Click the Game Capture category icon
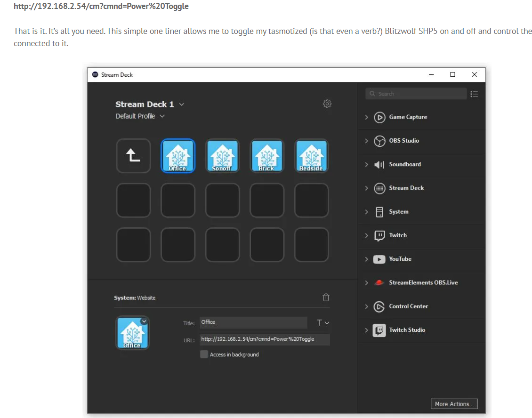532x418 pixels. (x=379, y=117)
